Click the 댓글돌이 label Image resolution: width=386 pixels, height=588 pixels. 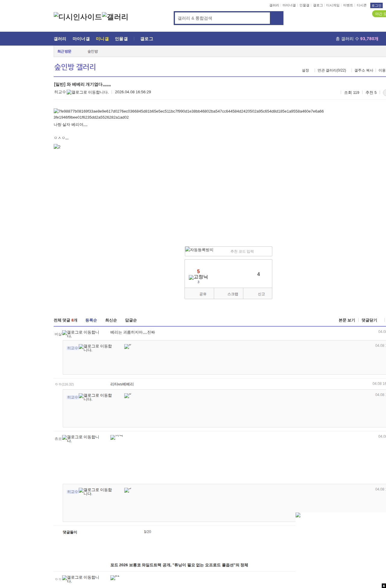70,532
